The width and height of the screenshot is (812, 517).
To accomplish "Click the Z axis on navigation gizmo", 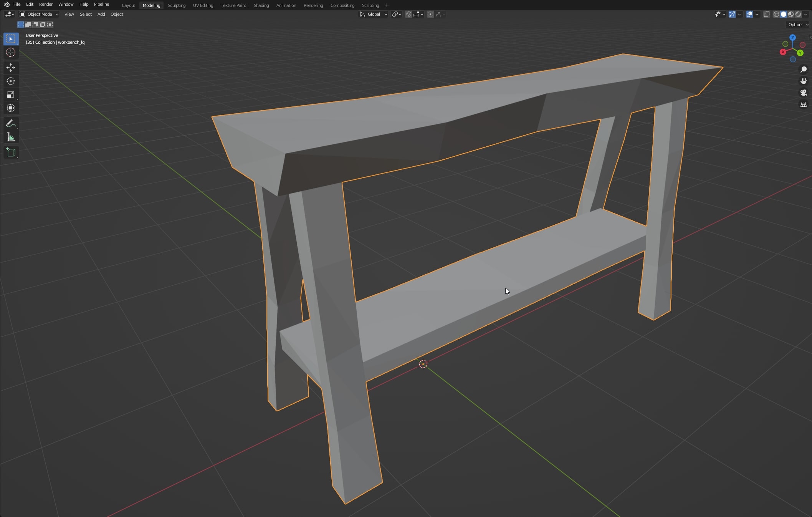I will point(792,38).
